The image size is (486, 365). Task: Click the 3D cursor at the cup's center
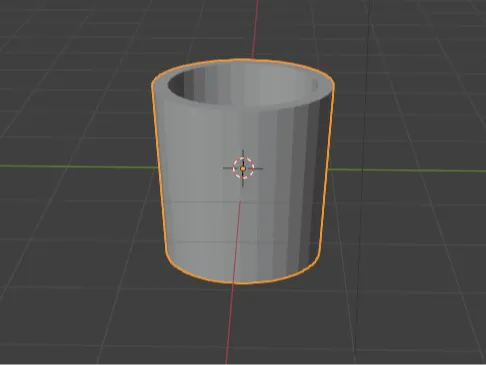(243, 168)
